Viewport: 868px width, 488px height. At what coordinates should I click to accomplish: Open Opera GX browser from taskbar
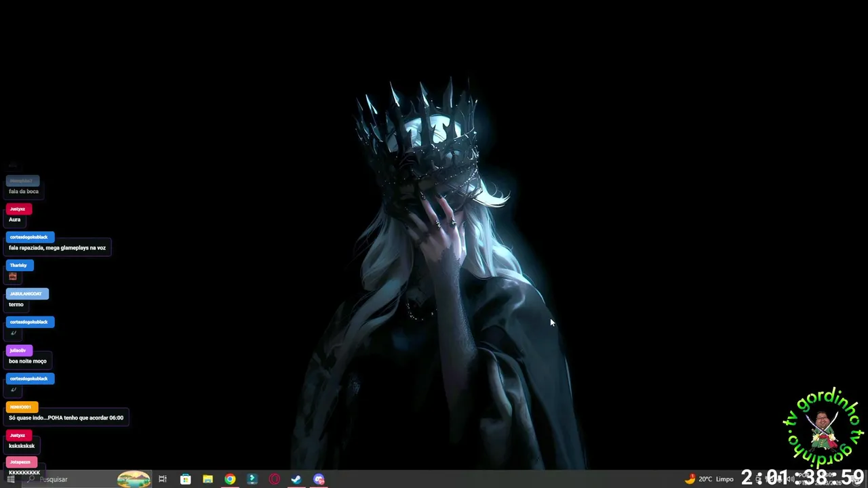(275, 479)
